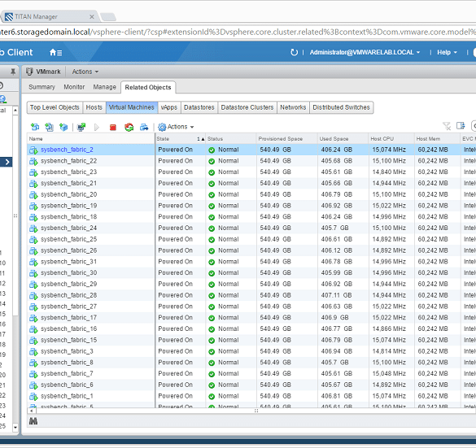
Task: Open the Administrator@VMWARELAB.LOCAL user dropdown
Action: click(x=365, y=53)
